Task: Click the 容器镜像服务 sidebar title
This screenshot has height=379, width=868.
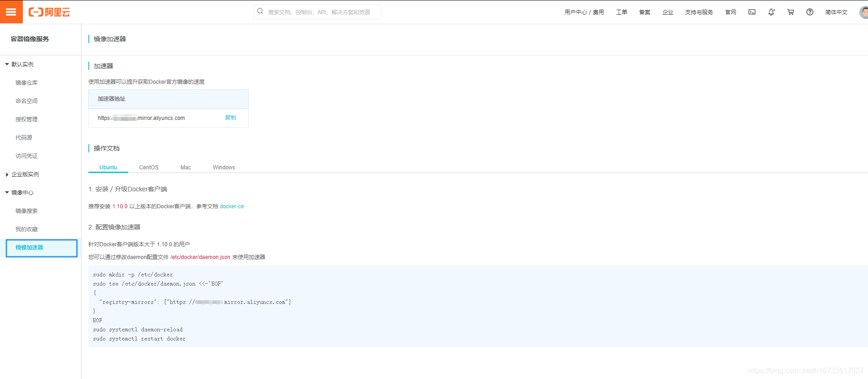Action: pyautogui.click(x=30, y=39)
